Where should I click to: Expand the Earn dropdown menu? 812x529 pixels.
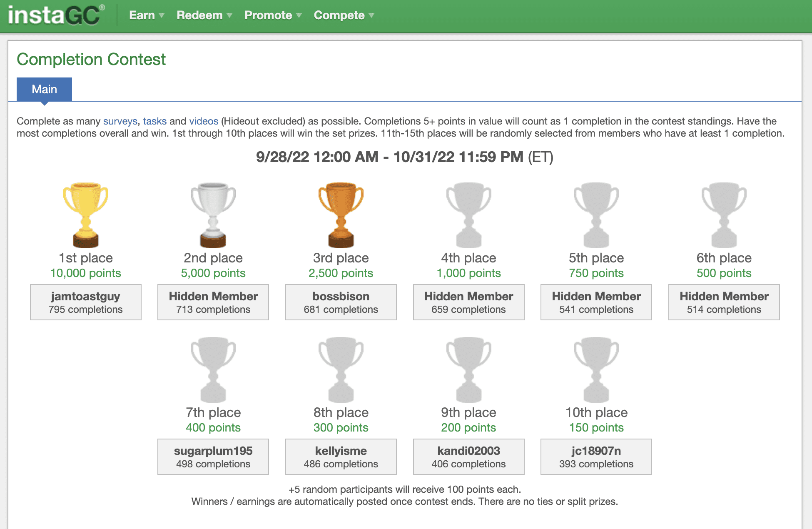(x=147, y=15)
